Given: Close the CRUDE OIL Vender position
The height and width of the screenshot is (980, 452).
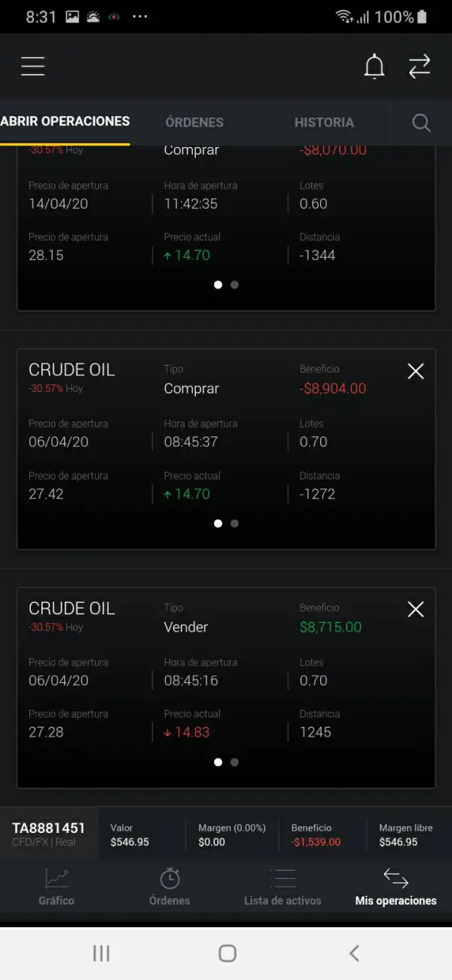Looking at the screenshot, I should [x=415, y=609].
